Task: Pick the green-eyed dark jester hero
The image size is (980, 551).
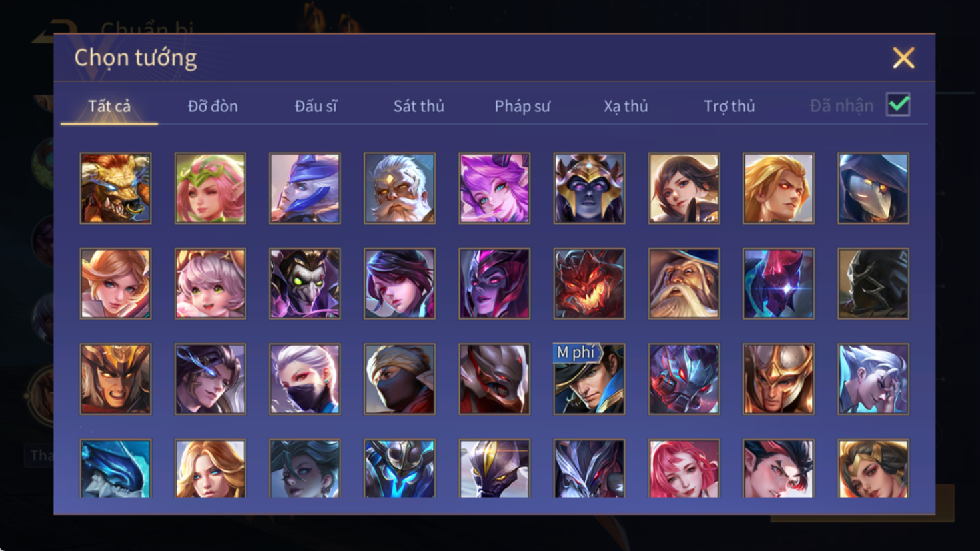Action: point(305,284)
